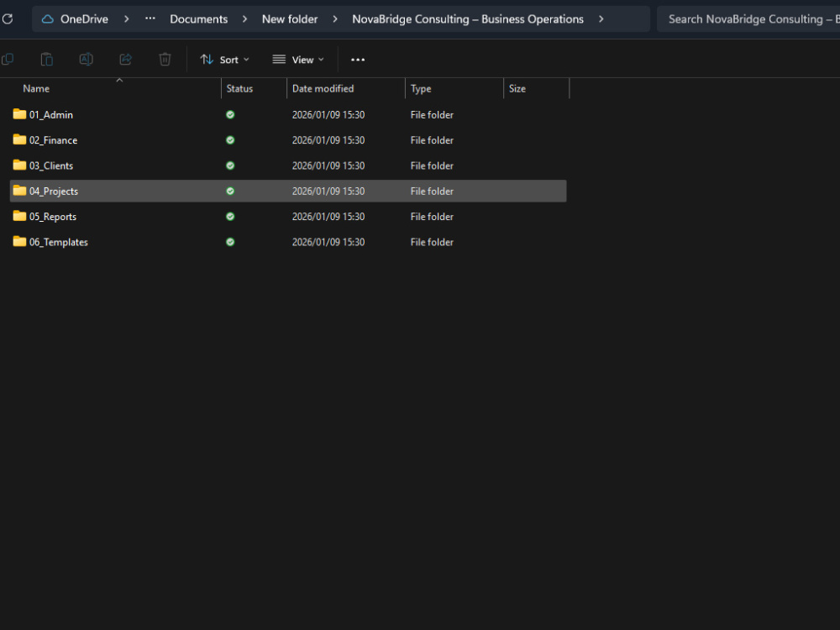Image resolution: width=840 pixels, height=630 pixels.
Task: Go to OneDrive in breadcrumb
Action: [x=84, y=19]
